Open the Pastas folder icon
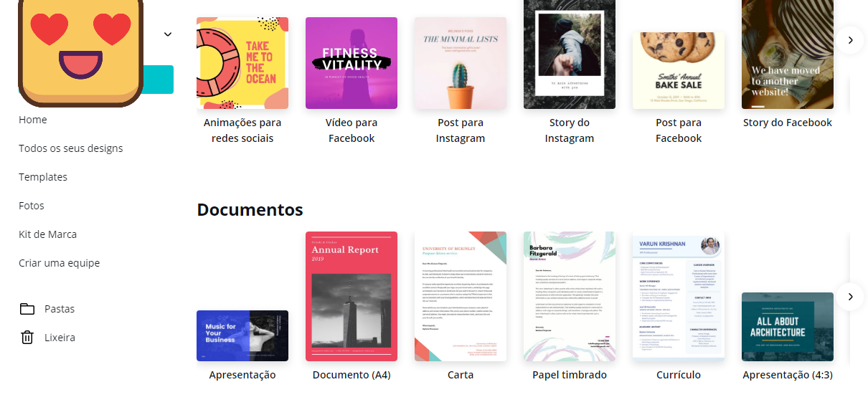Viewport: 868px width, 415px height. [27, 309]
